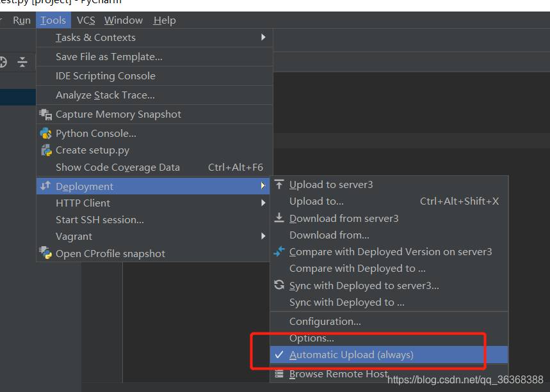
Task: Click Sync with Deployed to server3 icon
Action: [x=279, y=285]
